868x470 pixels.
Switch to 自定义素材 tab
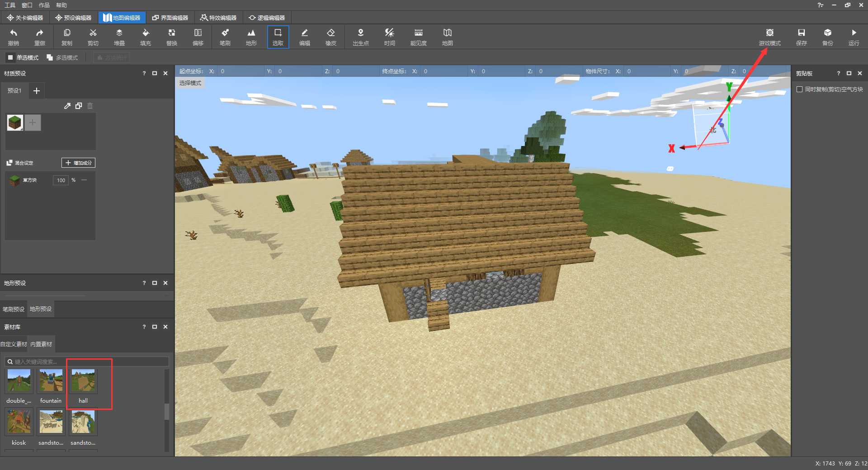click(x=14, y=344)
